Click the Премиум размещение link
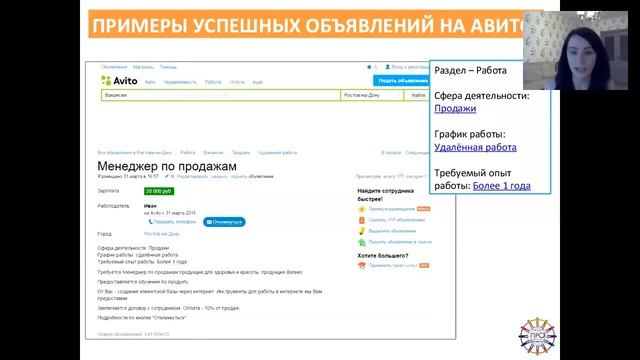Image resolution: width=640 pixels, height=360 pixels. (x=391, y=209)
